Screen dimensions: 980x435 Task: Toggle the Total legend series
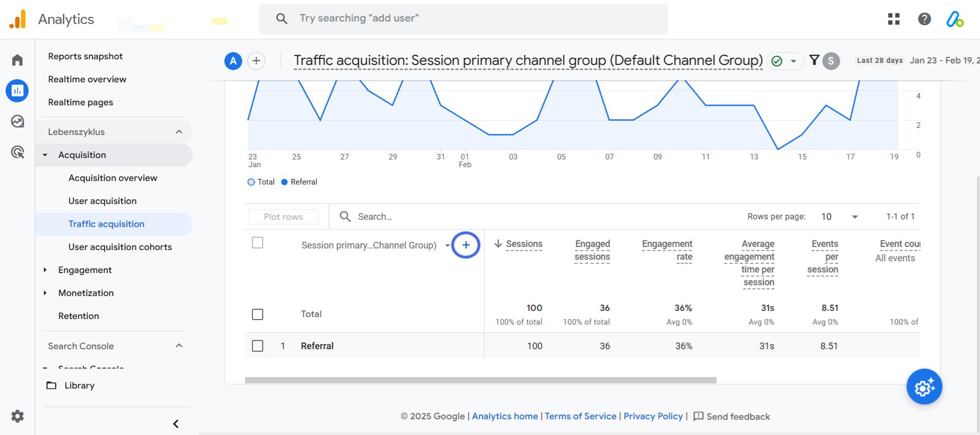(261, 182)
